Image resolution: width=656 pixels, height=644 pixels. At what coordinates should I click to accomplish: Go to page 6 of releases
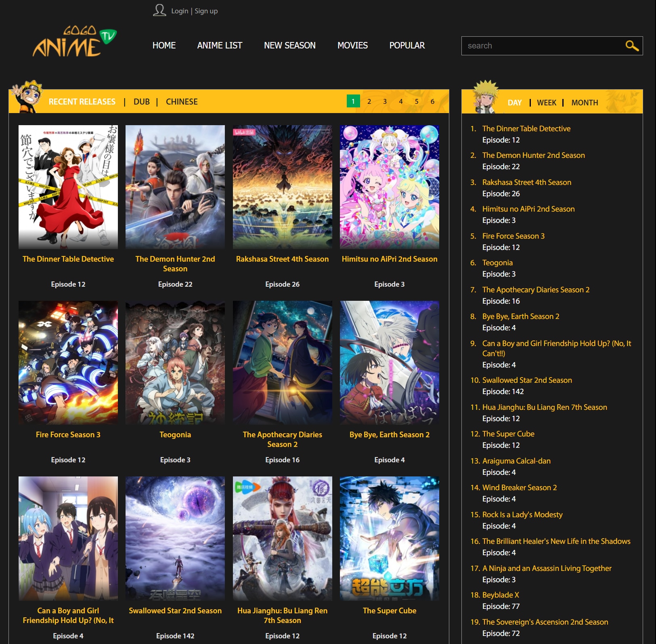[x=432, y=101]
